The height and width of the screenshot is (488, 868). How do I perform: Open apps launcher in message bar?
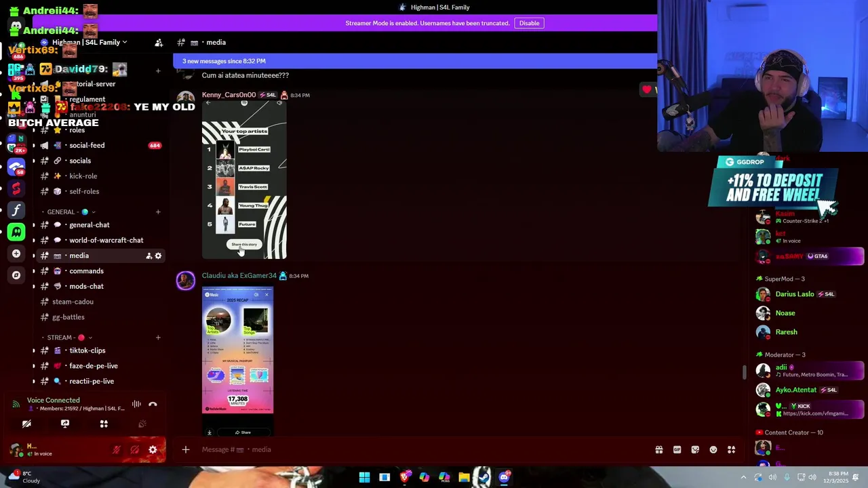click(732, 449)
